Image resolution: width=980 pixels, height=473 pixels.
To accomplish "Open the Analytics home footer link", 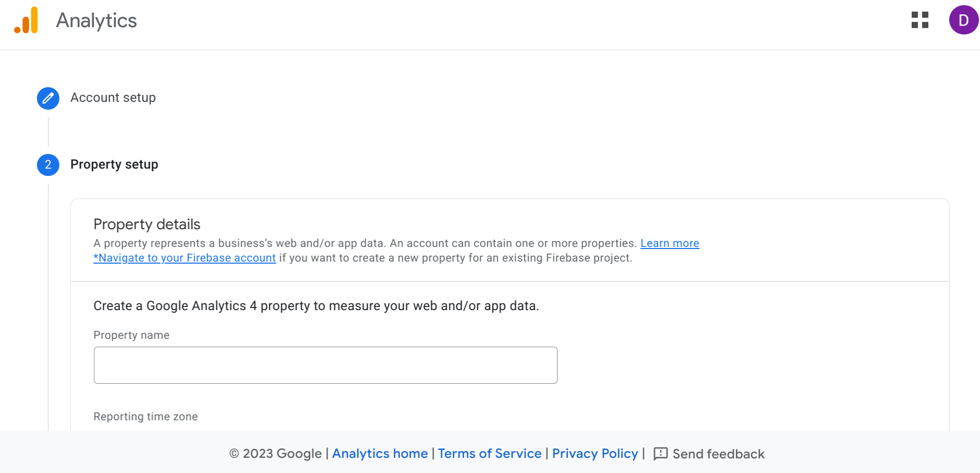I will (380, 454).
